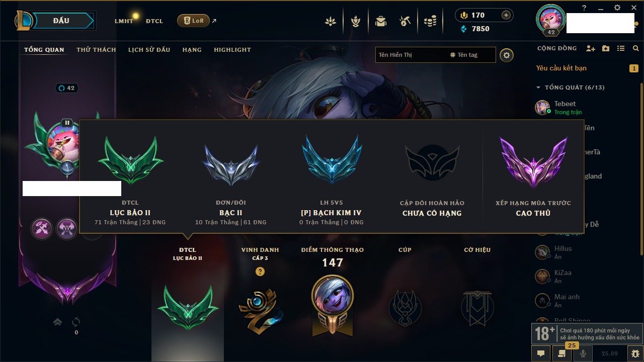Screen dimensions: 644x362
Task: Open the Collection backpack icon
Action: tap(381, 21)
